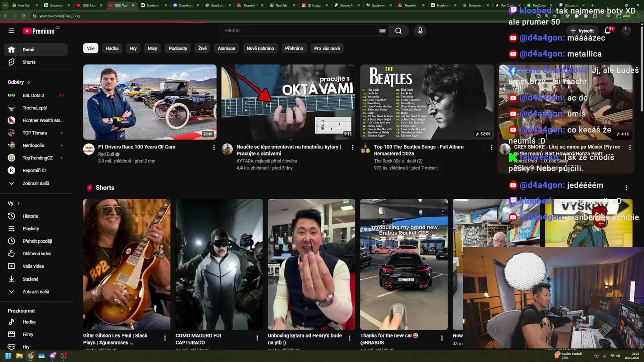Select the Nově nahráno filter chip
This screenshot has height=362, width=644.
click(260, 48)
